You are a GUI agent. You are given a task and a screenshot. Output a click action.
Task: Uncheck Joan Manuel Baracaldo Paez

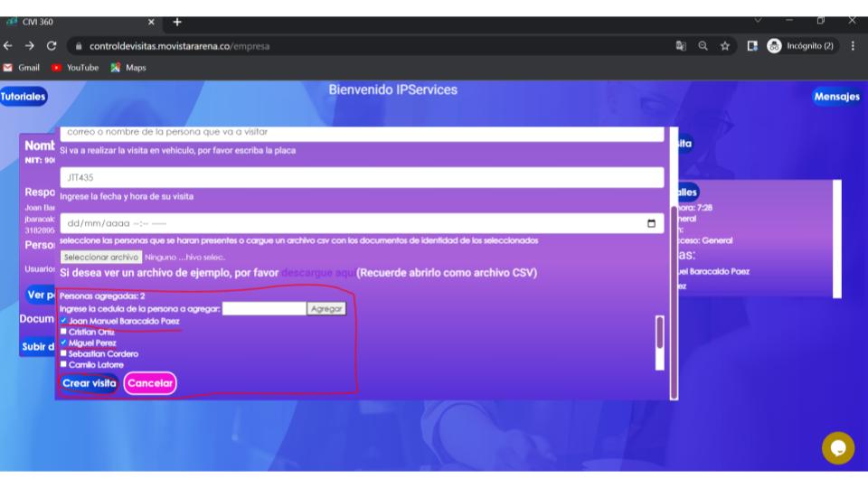[63, 320]
